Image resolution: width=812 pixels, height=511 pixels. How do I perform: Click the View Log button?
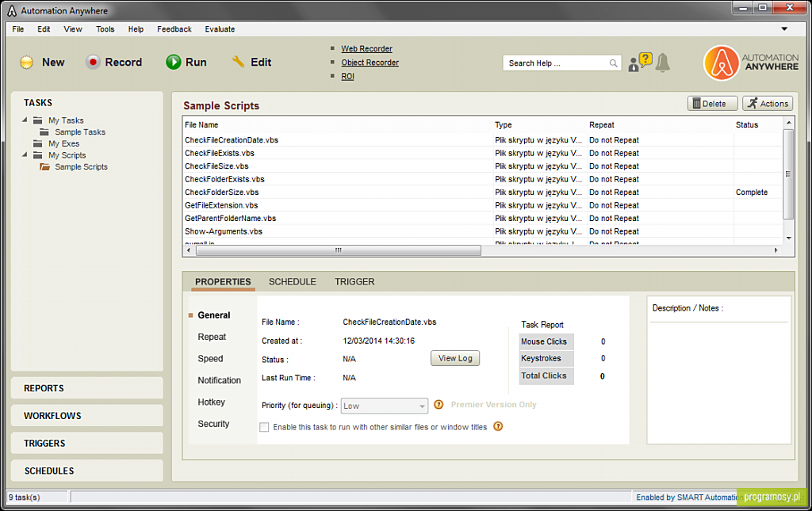(455, 358)
